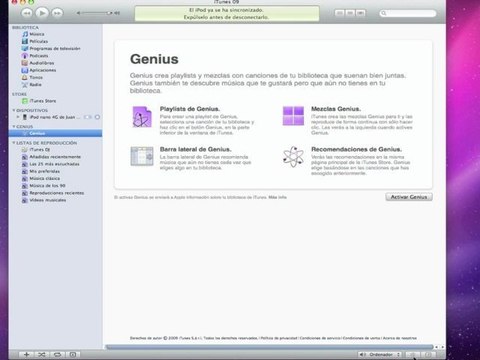Open Añadidas recientemente smart playlist
This screenshot has height=360, width=480.
pos(51,157)
